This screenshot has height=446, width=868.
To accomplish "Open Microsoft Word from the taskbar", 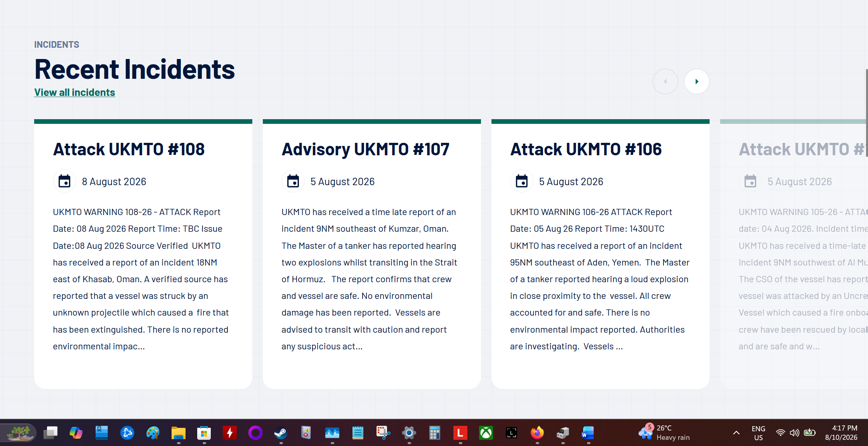I will tap(589, 433).
